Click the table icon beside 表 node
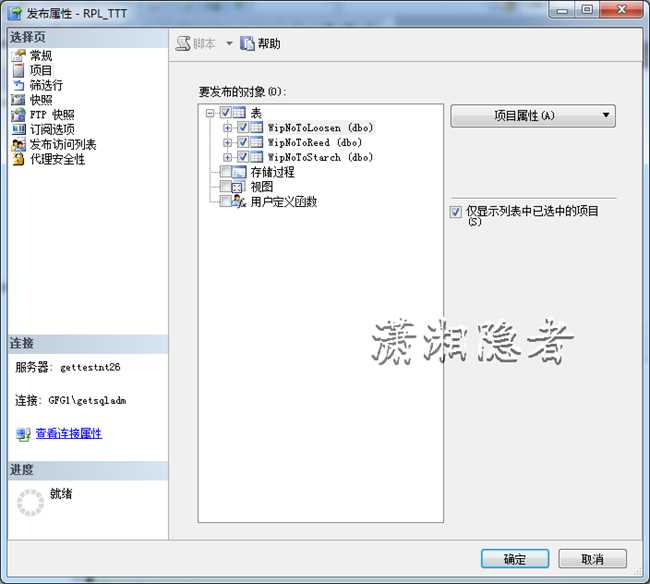The image size is (650, 584). pyautogui.click(x=239, y=112)
